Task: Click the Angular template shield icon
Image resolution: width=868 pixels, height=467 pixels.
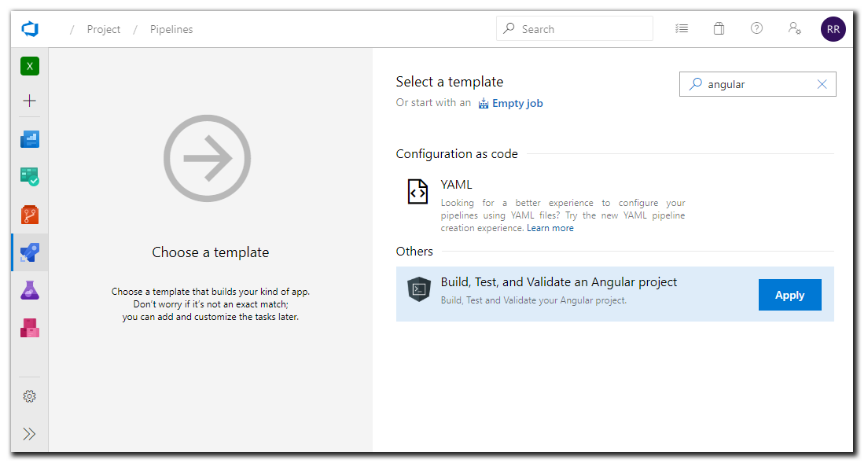Action: (x=419, y=289)
